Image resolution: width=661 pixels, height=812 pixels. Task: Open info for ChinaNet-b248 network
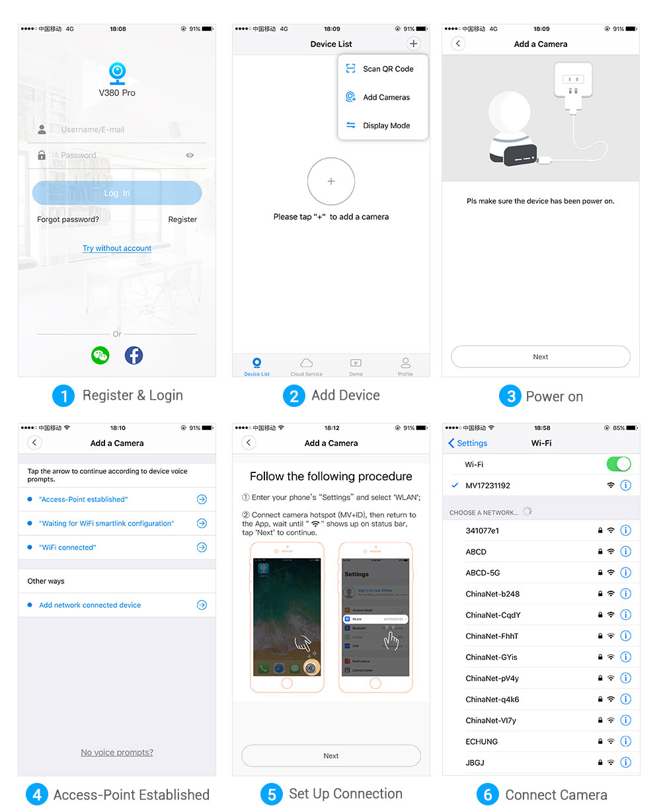[626, 594]
